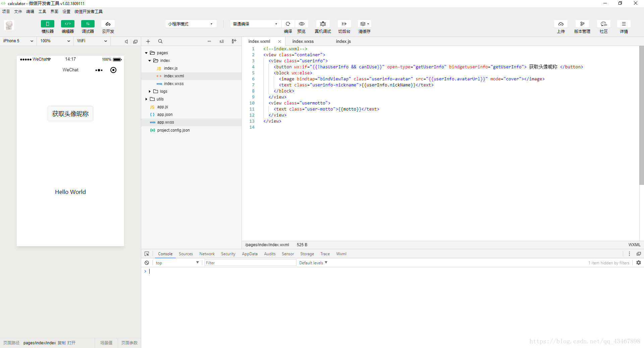This screenshot has width=644, height=348.
Task: Click the console Filter input field
Action: tap(250, 263)
